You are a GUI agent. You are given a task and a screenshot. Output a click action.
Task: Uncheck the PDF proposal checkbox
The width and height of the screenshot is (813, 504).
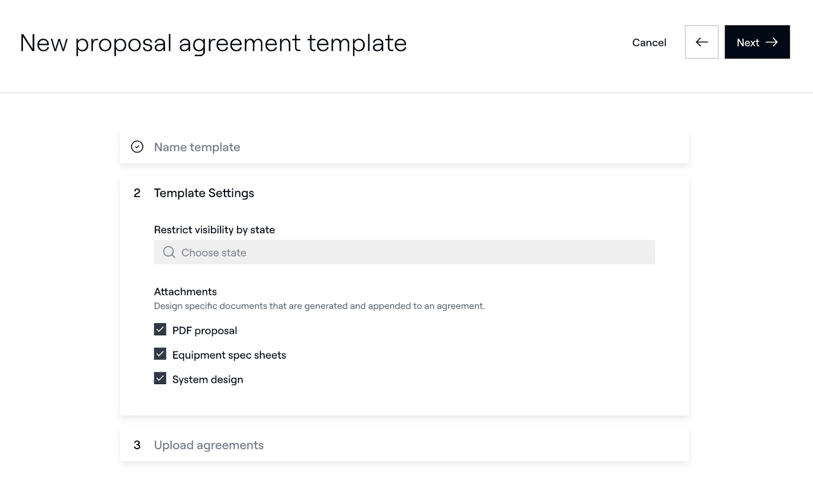[160, 330]
